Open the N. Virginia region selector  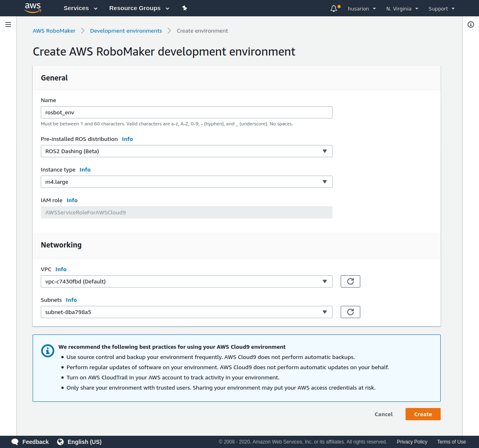[x=402, y=9]
